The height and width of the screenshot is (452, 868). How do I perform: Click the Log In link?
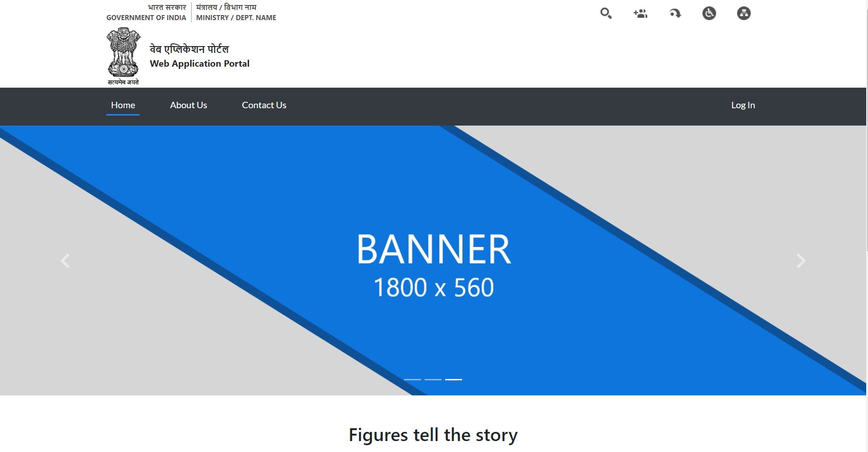tap(743, 105)
